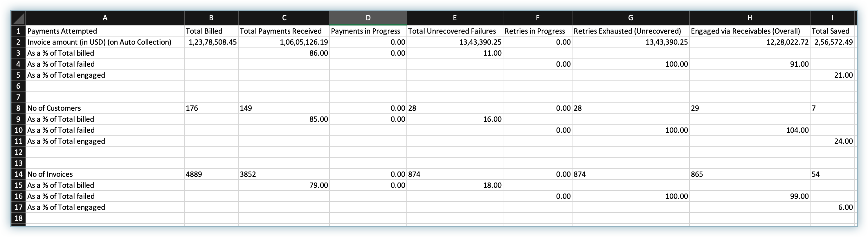Select column H header

coord(750,18)
